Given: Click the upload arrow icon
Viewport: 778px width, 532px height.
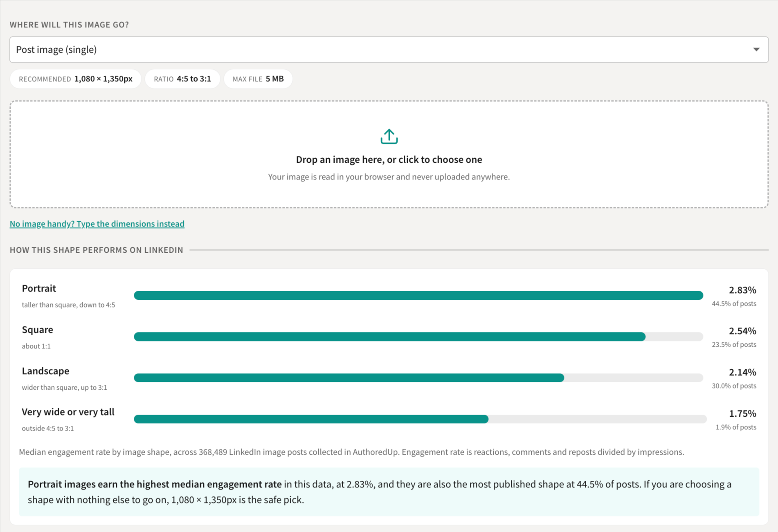Looking at the screenshot, I should coord(389,137).
